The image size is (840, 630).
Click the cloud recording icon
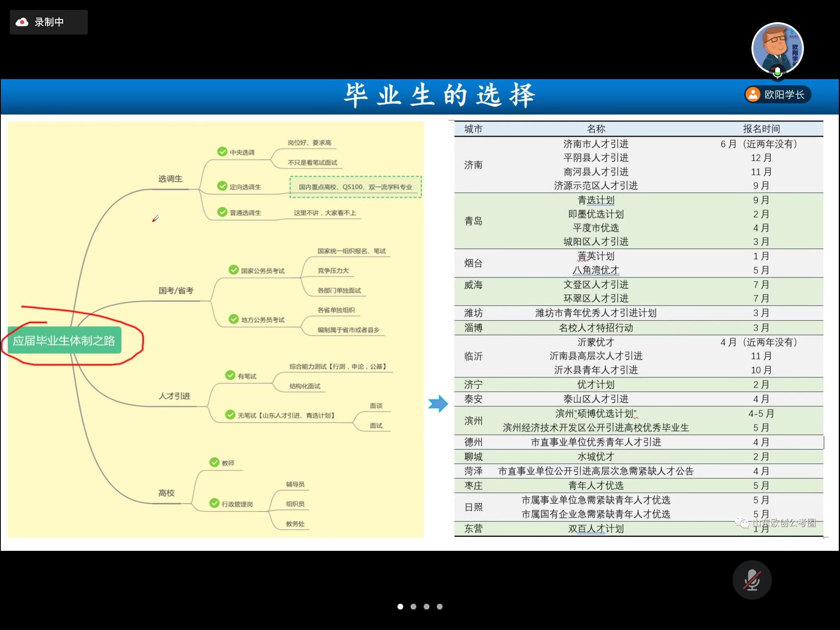click(x=22, y=22)
